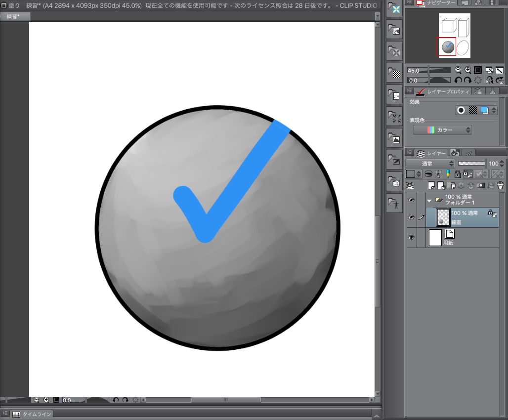508x420 pixels.
Task: Click rotate left arrow in Navigator panel
Action: pyautogui.click(x=458, y=80)
